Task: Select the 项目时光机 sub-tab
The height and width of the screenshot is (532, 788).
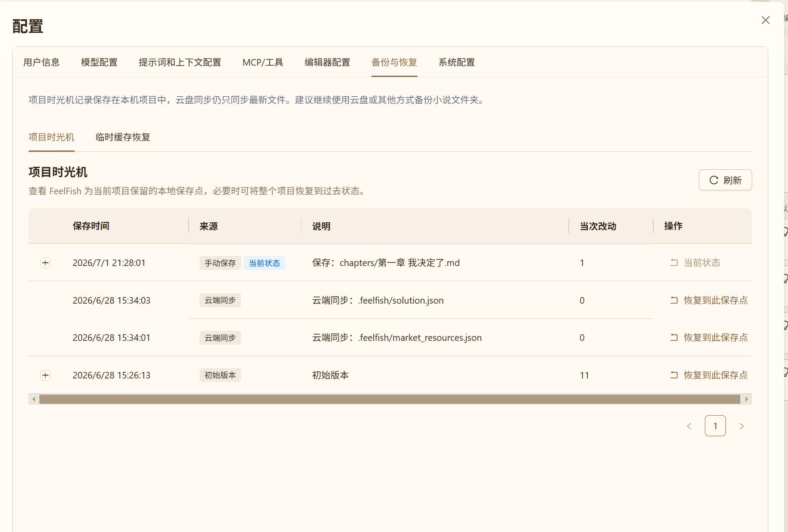Action: coord(52,137)
